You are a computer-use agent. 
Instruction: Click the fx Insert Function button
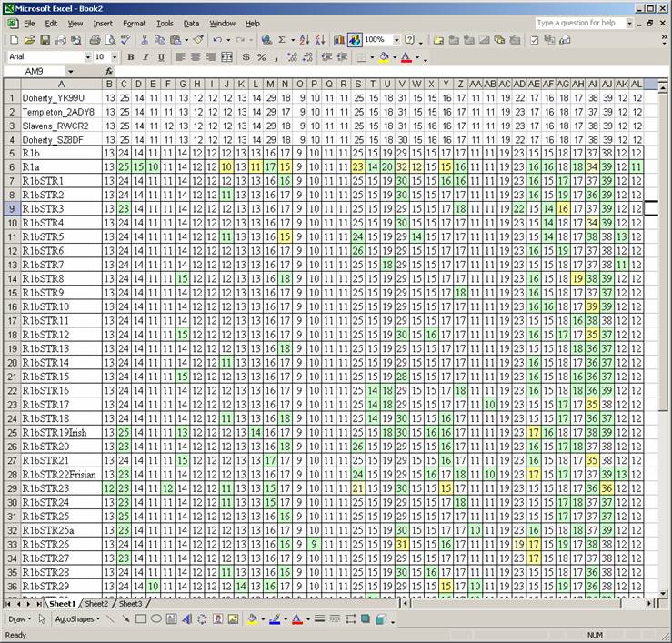(x=109, y=72)
